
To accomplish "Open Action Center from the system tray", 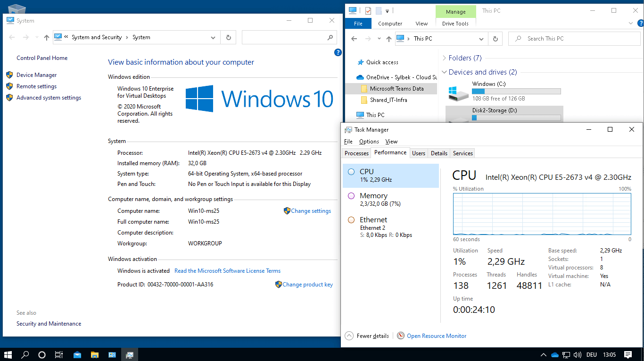I will pos(628,354).
